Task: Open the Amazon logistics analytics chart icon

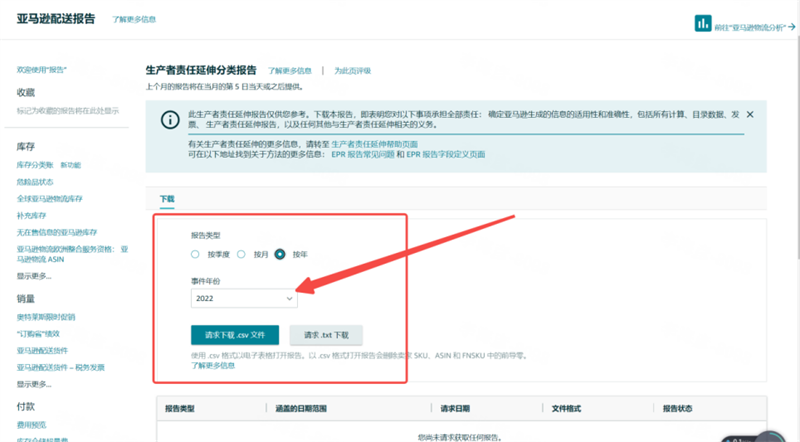Action: 703,23
